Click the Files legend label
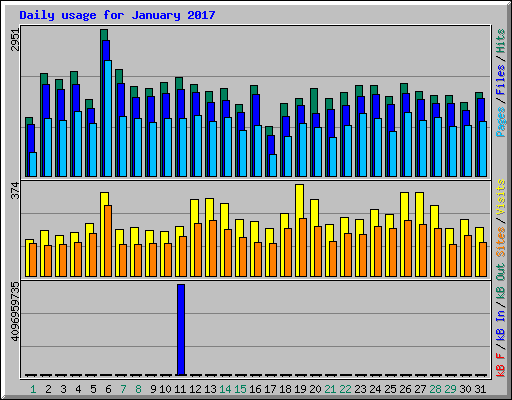 click(x=500, y=80)
